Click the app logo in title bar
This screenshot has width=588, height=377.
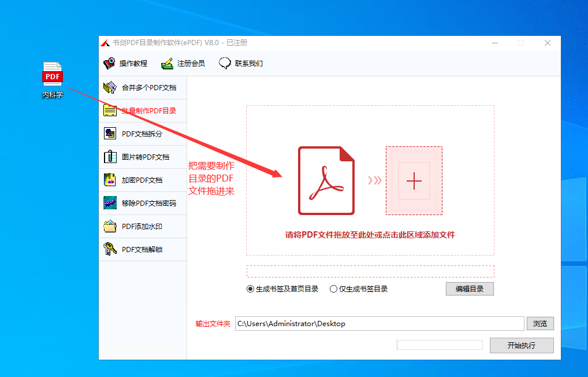click(x=105, y=43)
